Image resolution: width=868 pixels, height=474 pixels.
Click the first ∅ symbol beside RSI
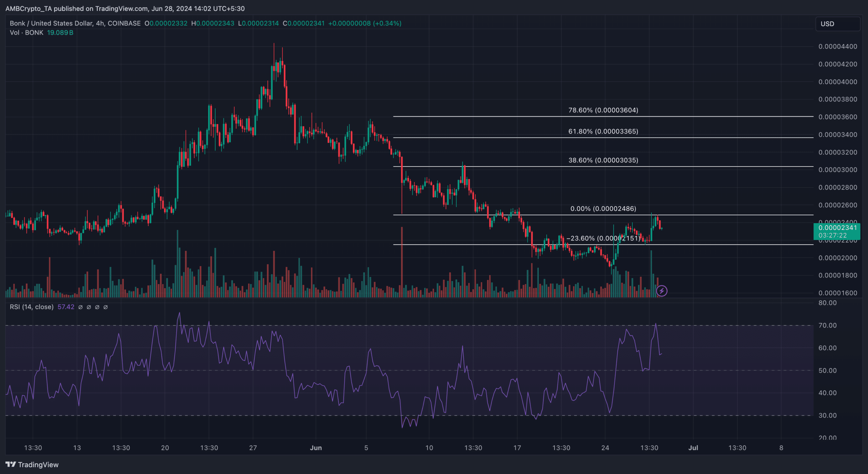point(80,307)
